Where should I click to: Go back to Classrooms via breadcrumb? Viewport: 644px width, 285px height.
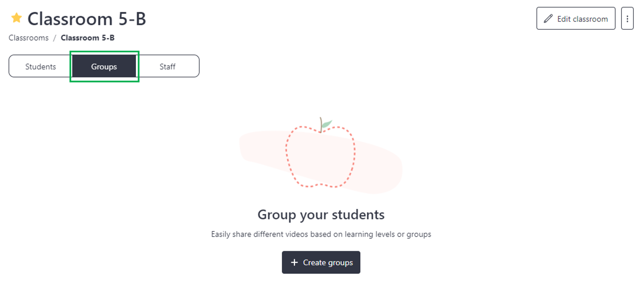click(x=29, y=38)
